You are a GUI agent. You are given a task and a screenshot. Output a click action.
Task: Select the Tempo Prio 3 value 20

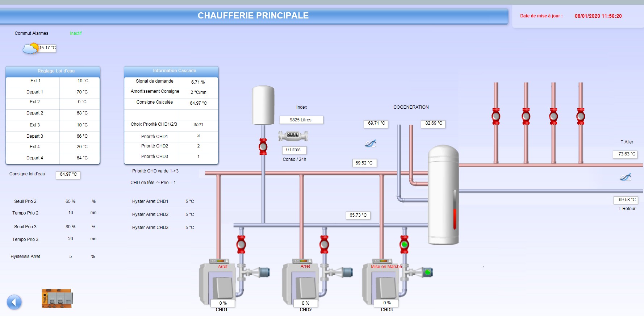tap(71, 239)
